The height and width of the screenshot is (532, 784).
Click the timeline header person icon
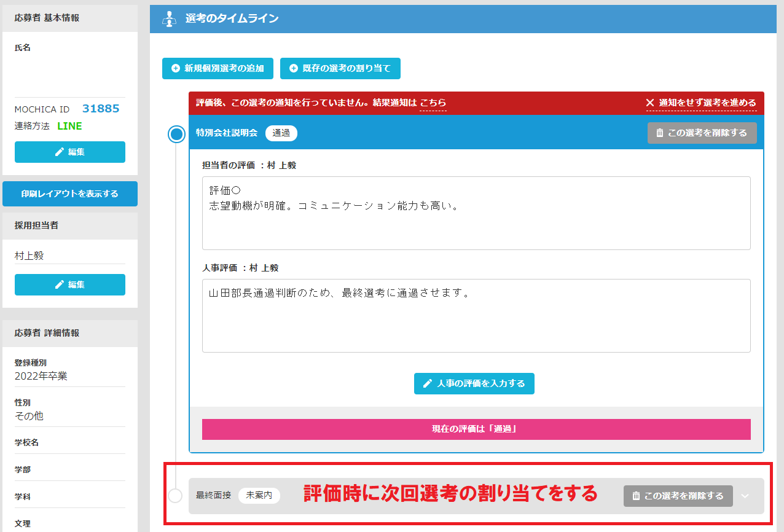pyautogui.click(x=168, y=19)
